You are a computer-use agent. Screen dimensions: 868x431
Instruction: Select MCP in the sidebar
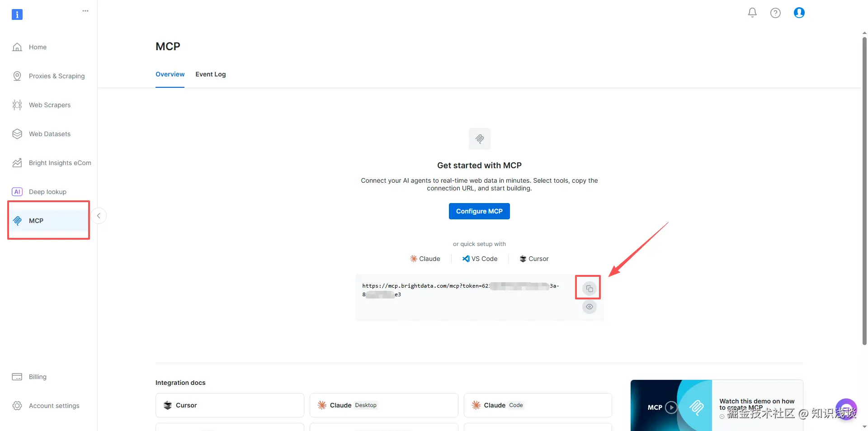coord(49,221)
